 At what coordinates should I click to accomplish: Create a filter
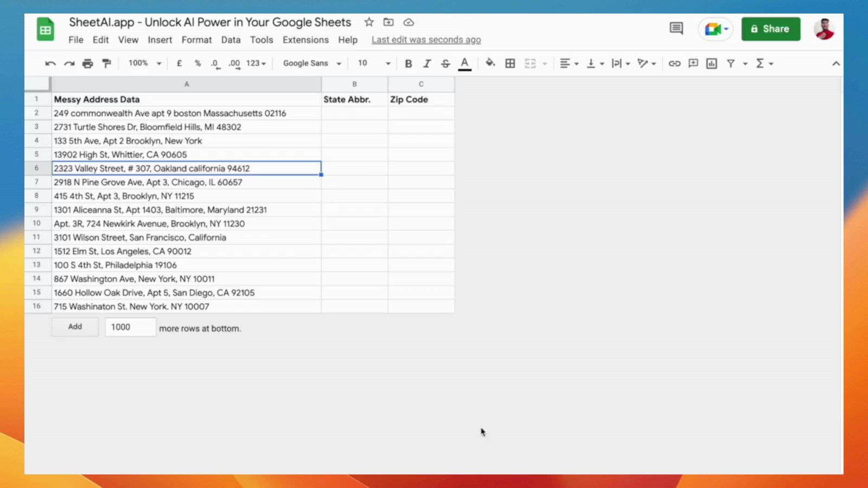730,63
